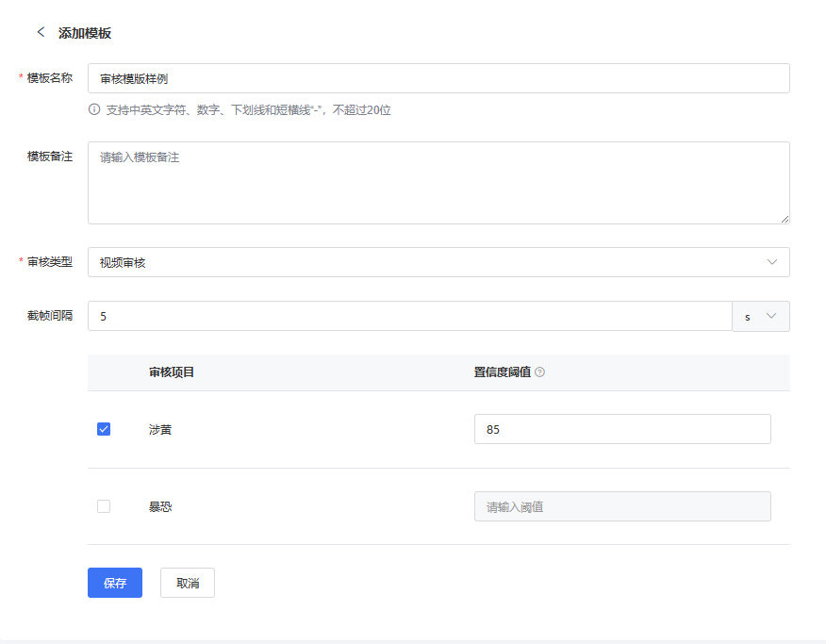
Task: Open the 审核类型 dropdown showing 视频审核
Action: (x=438, y=262)
